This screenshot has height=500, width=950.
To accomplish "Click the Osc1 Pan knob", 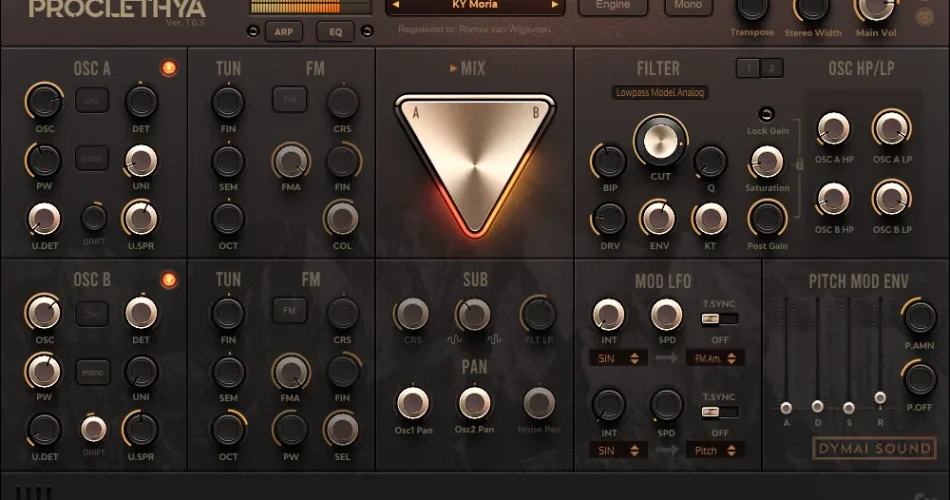I will click(x=413, y=404).
